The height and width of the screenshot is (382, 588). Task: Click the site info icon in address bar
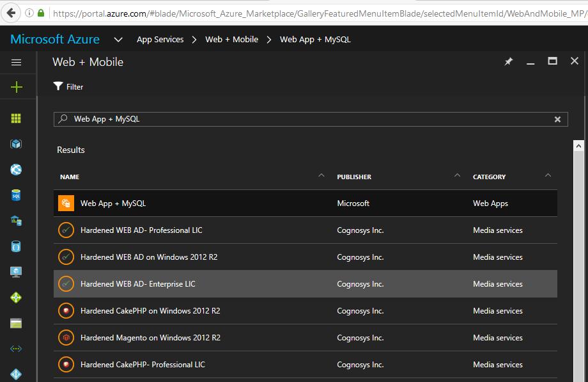click(29, 13)
